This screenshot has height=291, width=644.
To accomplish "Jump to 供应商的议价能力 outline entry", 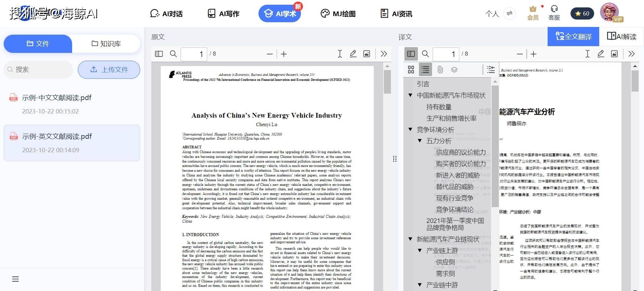I will 461,152.
